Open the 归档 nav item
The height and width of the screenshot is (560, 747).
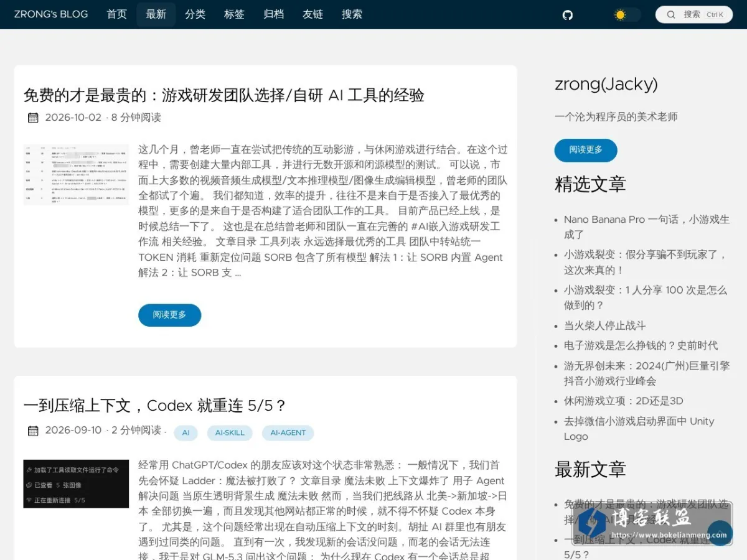(x=274, y=14)
